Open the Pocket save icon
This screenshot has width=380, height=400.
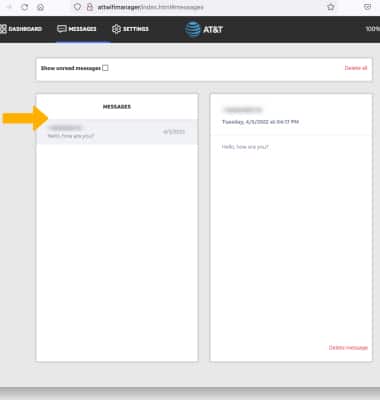tap(367, 7)
